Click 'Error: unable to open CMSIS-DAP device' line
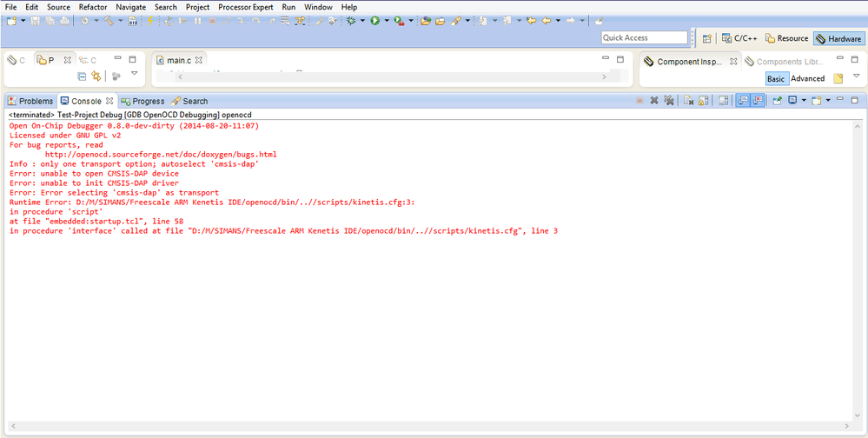Viewport: 868px width, 438px height. (x=94, y=173)
